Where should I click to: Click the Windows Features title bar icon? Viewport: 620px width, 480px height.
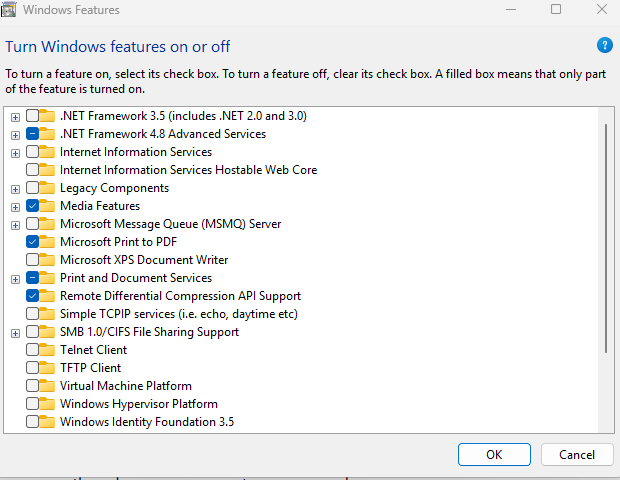click(8, 9)
